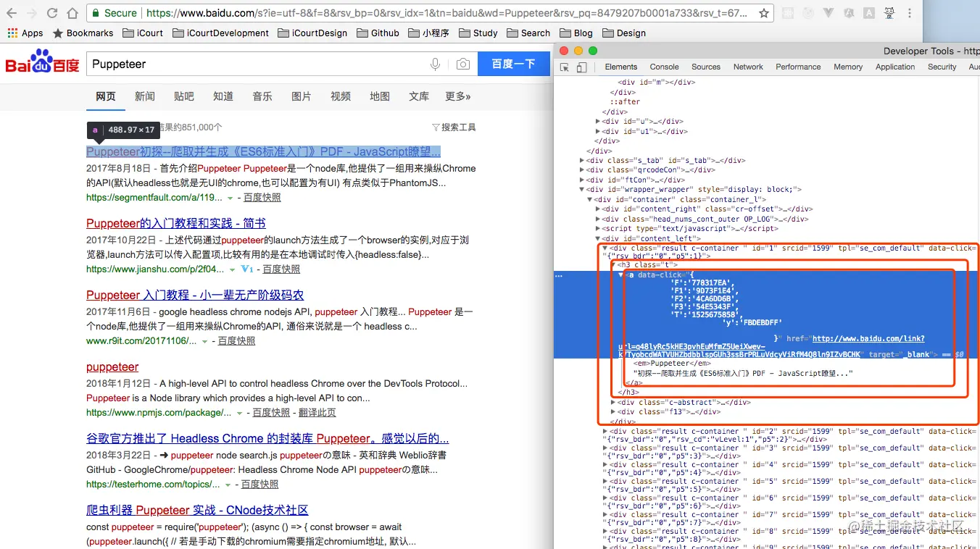Open the Design bookmark folder

[x=624, y=33]
